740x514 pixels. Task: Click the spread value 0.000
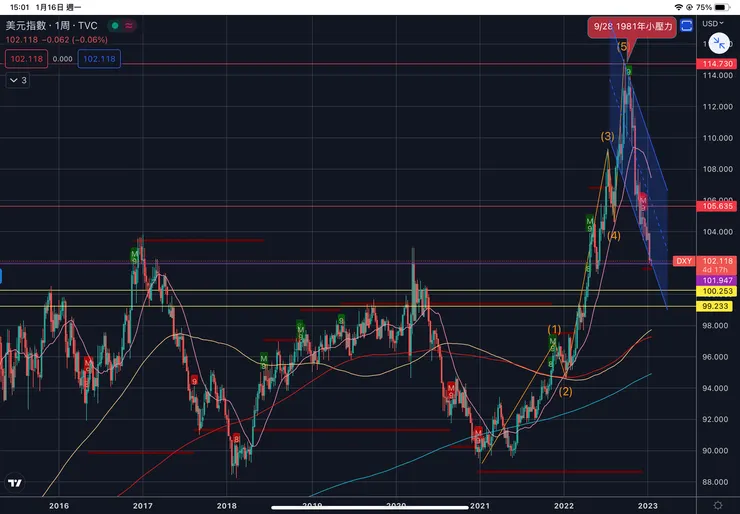click(63, 59)
